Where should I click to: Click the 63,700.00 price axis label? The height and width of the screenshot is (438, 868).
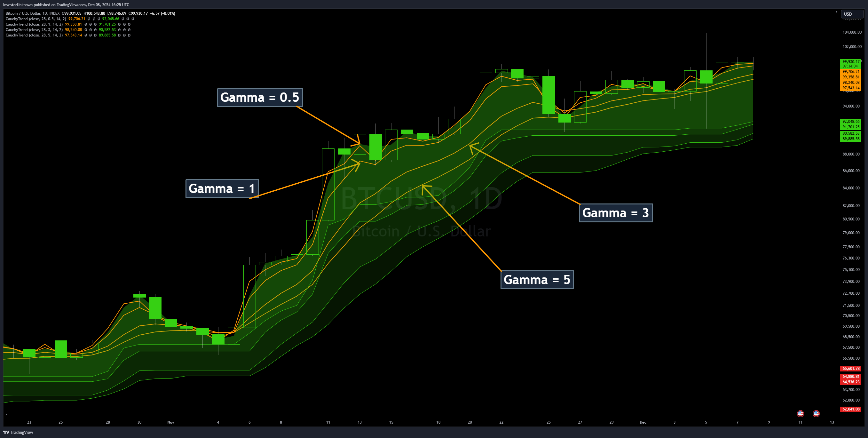[851, 390]
